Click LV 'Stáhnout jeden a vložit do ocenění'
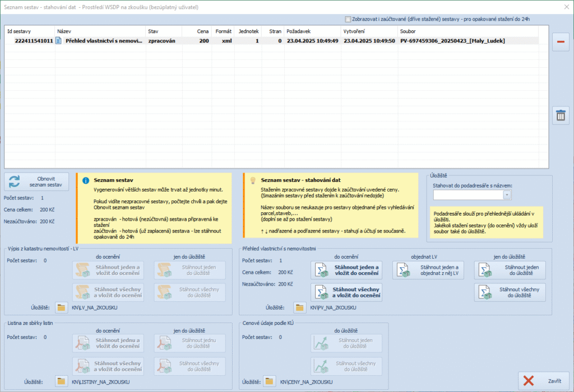The width and height of the screenshot is (574, 392). pyautogui.click(x=108, y=270)
